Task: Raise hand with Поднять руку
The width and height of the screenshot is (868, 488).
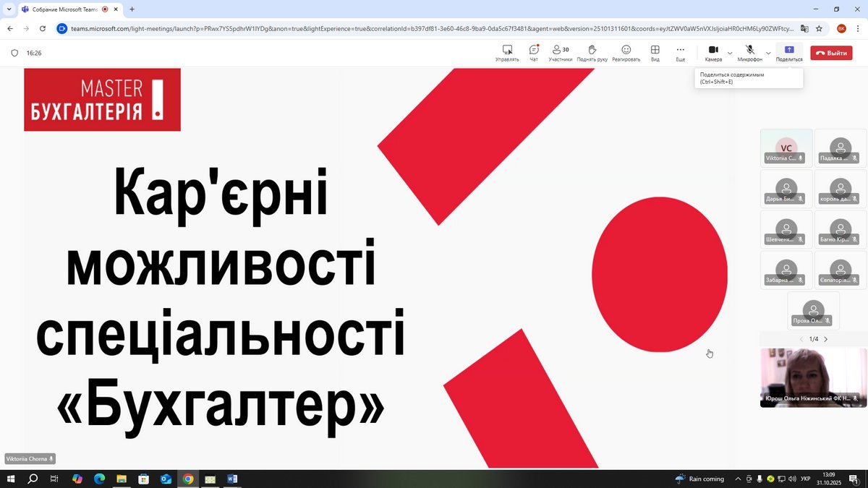Action: click(592, 53)
